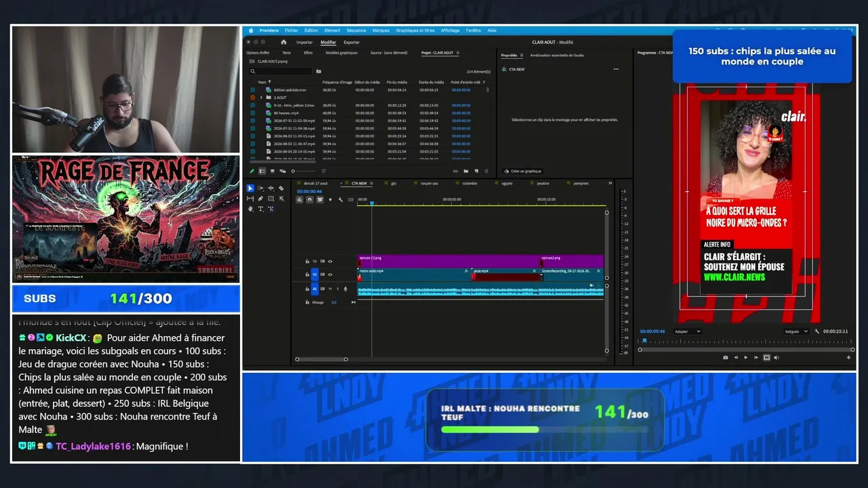The width and height of the screenshot is (868, 488).
Task: Open the Séquence menu
Action: (356, 30)
